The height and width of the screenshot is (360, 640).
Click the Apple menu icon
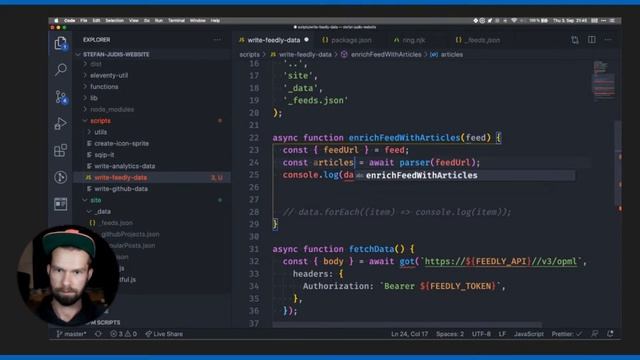pyautogui.click(x=56, y=20)
